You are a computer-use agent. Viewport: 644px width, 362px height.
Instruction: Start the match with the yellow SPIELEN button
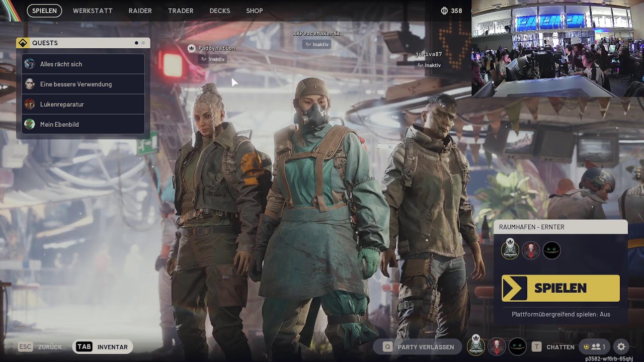pyautogui.click(x=560, y=288)
